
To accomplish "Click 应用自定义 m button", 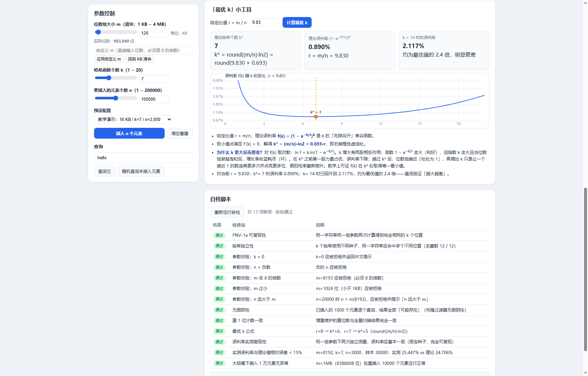I will [109, 59].
